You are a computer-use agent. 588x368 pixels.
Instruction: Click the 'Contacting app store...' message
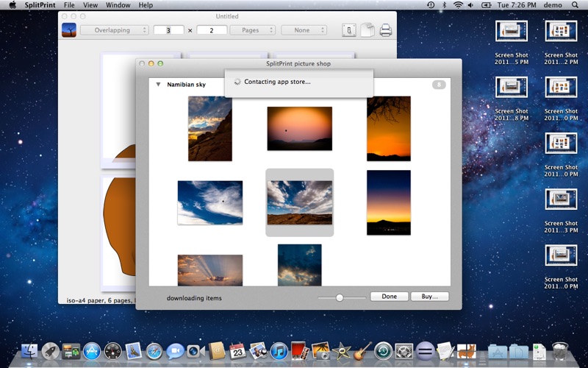click(277, 82)
